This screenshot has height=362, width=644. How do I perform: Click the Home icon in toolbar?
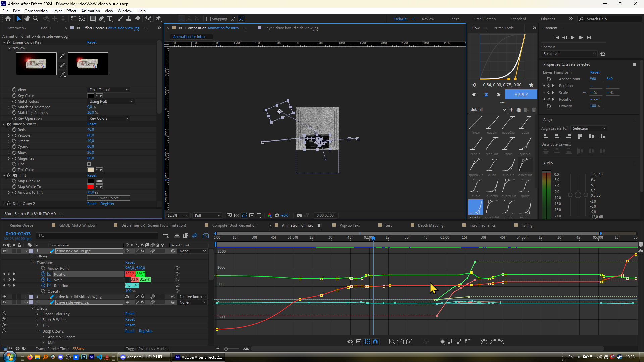8,19
